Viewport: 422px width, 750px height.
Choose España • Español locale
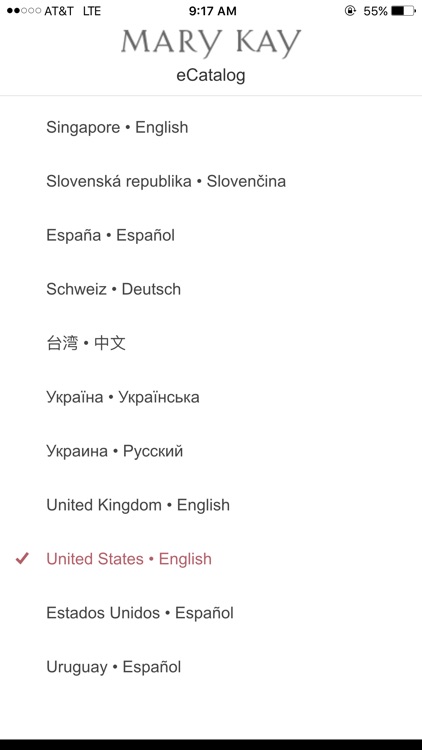[x=211, y=235]
